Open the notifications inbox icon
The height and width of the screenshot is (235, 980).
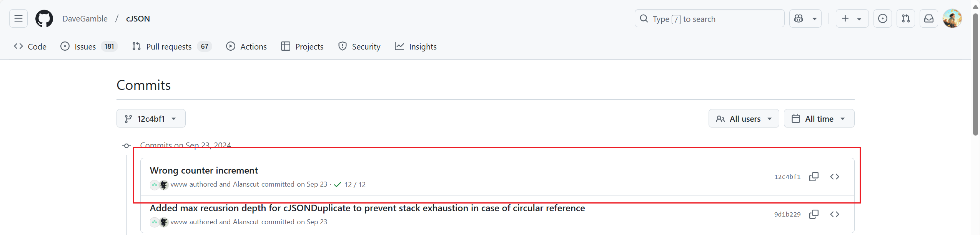click(929, 18)
